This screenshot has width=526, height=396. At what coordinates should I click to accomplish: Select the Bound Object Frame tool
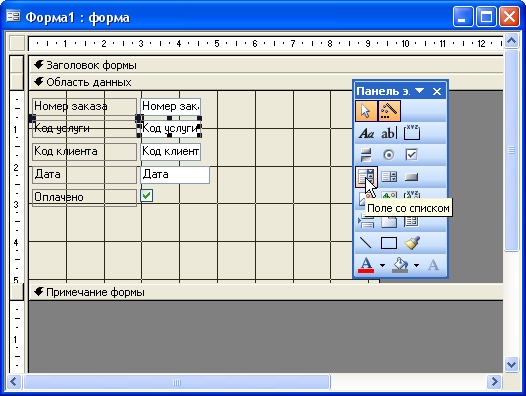[x=412, y=195]
